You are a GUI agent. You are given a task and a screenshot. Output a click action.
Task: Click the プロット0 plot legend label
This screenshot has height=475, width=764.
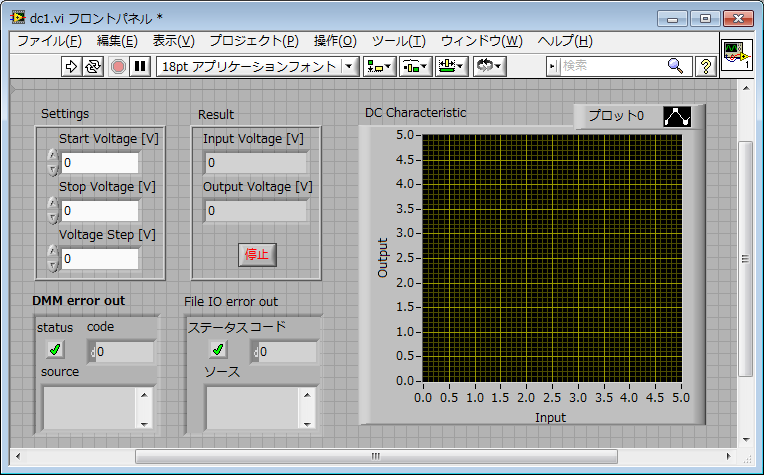pos(616,116)
